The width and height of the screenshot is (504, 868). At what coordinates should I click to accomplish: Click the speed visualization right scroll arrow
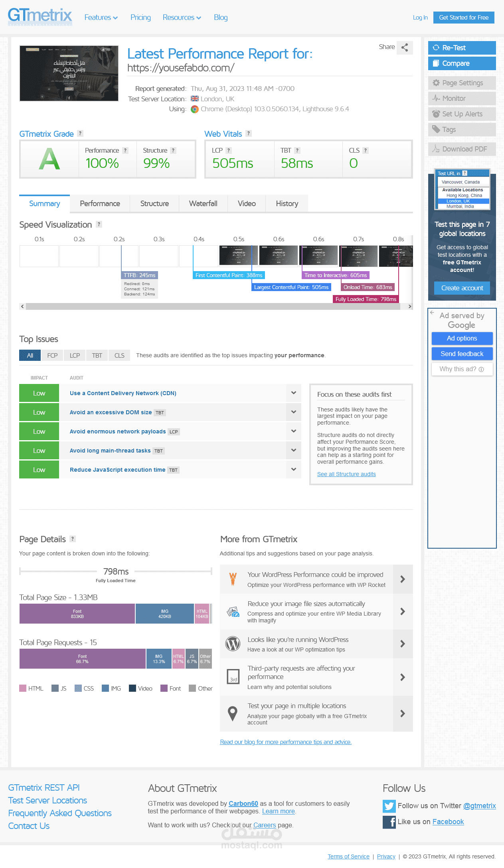pyautogui.click(x=409, y=306)
